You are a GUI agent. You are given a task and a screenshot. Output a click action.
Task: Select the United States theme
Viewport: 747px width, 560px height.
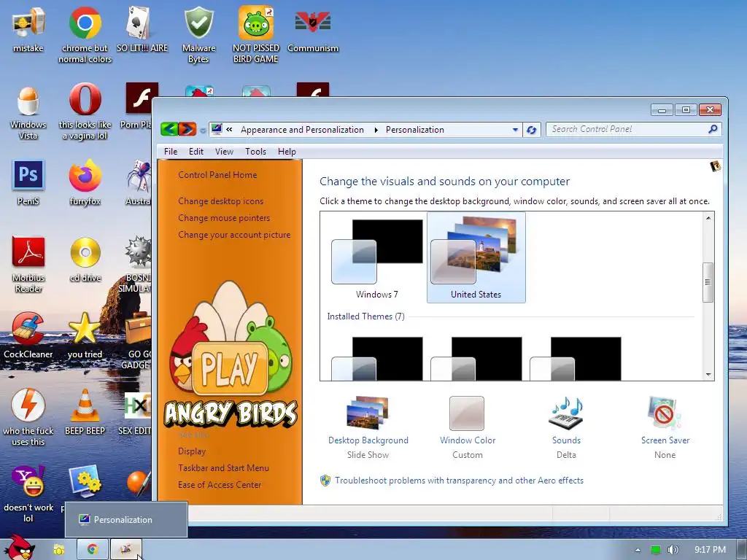click(x=476, y=257)
